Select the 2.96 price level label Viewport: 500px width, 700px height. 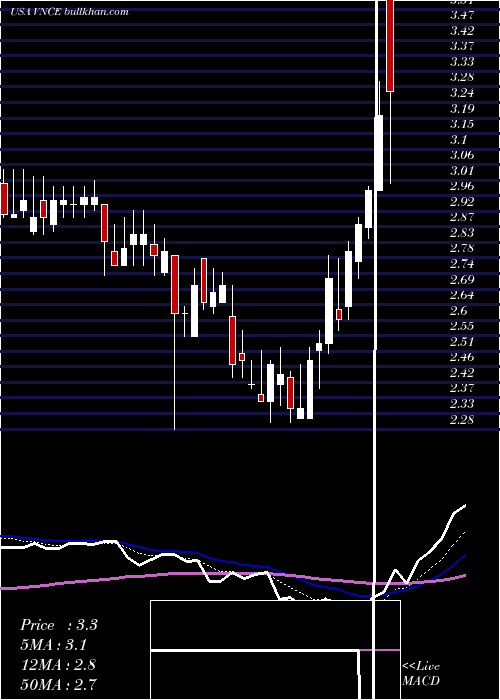click(462, 187)
